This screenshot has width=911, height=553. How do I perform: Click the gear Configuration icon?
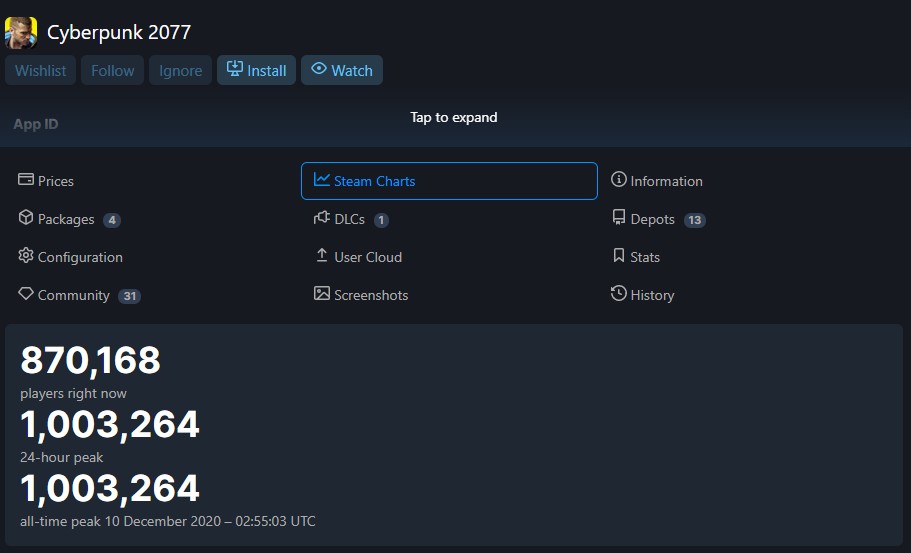click(x=26, y=256)
